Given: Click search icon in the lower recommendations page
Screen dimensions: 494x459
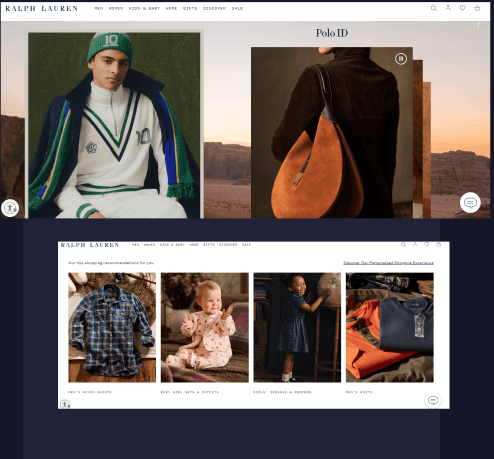Looking at the screenshot, I should click(x=403, y=245).
